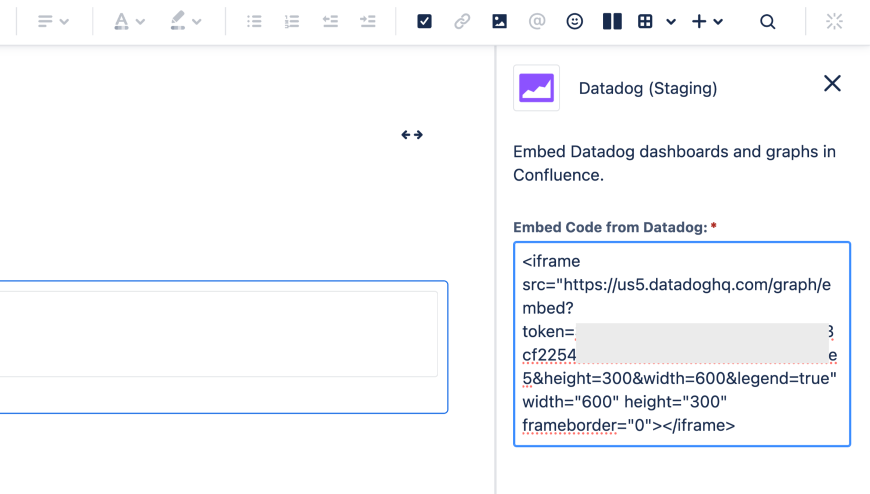This screenshot has width=870, height=494.
Task: Insert a bullet list
Action: pyautogui.click(x=254, y=21)
